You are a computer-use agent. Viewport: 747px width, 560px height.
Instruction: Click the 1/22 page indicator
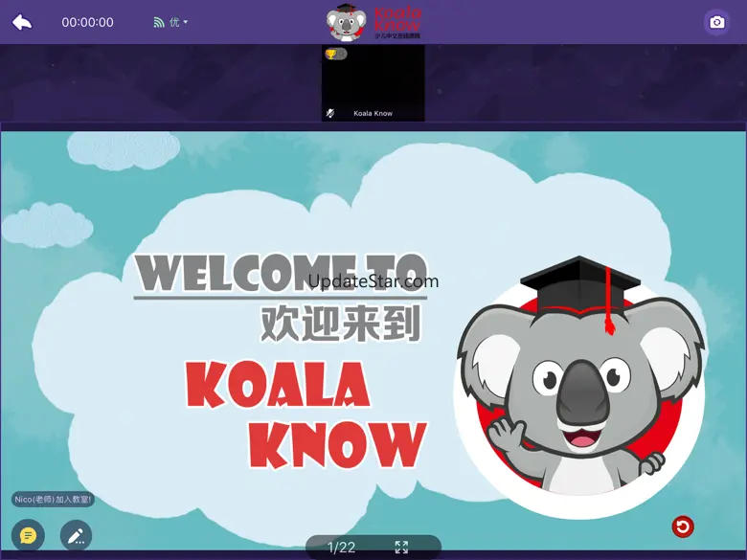(x=341, y=548)
